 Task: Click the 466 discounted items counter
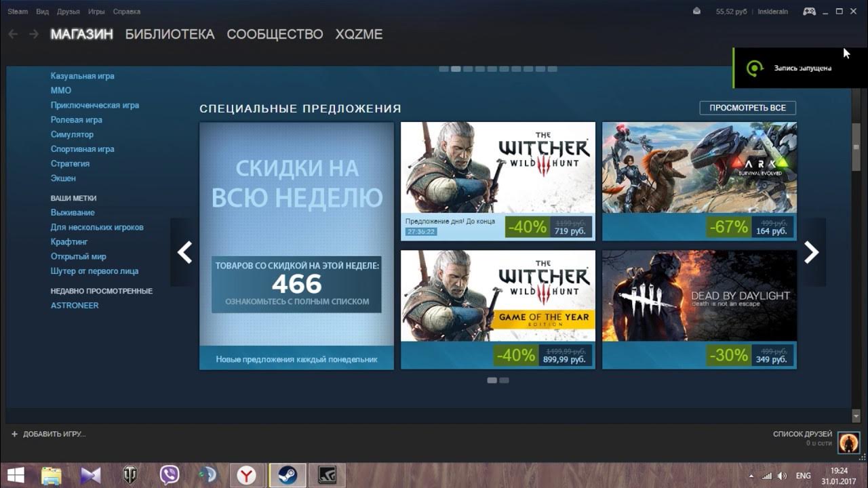coord(296,284)
